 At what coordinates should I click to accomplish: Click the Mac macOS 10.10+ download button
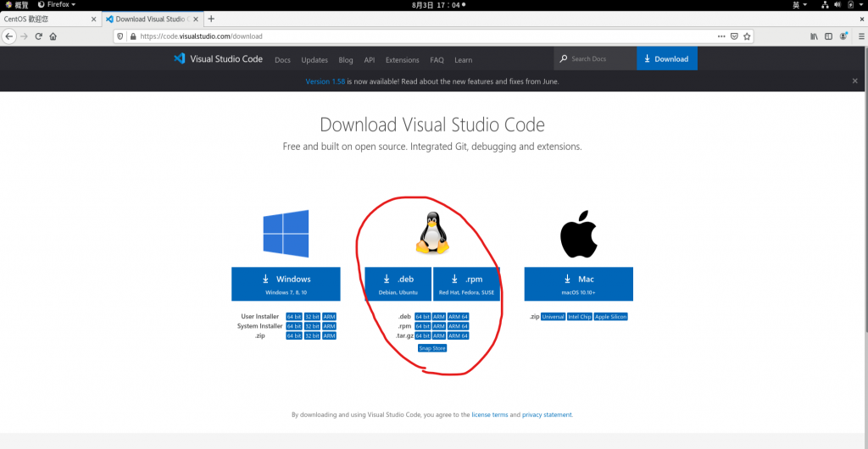[578, 284]
